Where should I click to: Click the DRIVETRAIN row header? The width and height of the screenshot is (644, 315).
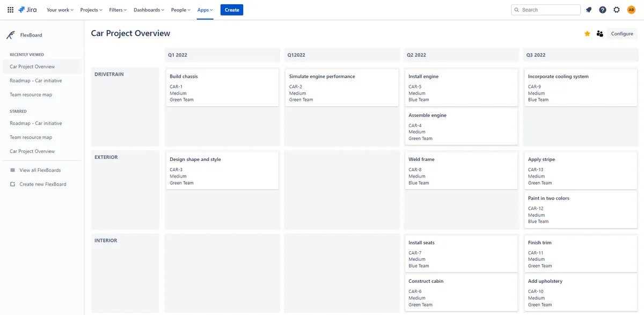click(125, 107)
